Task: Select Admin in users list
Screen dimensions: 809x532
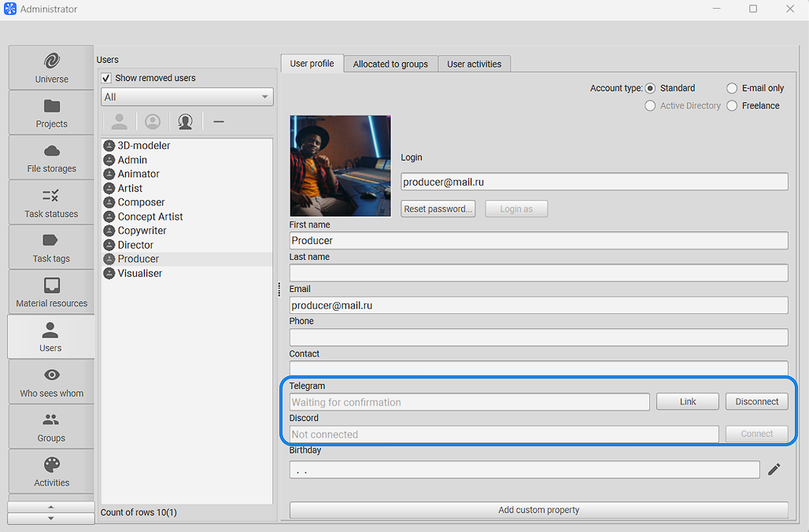Action: (187, 160)
